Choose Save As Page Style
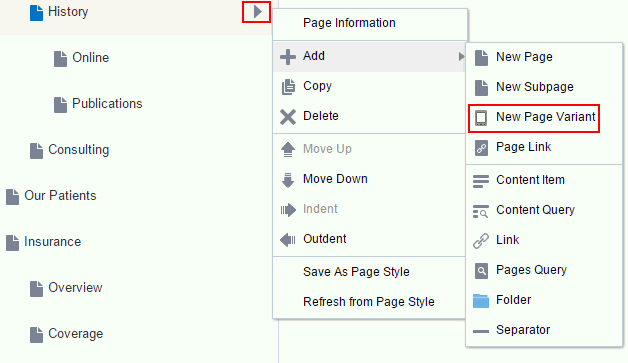The image size is (628, 363). (356, 272)
